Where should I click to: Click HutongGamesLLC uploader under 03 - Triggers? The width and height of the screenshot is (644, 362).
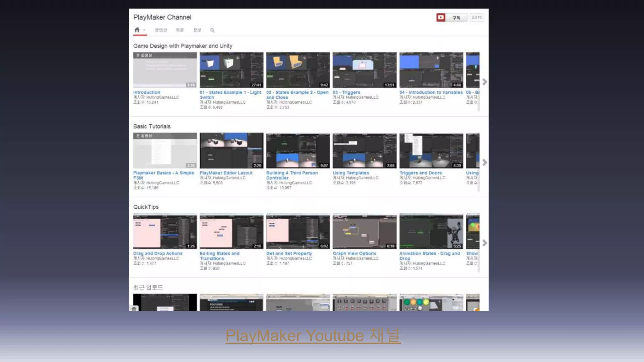[x=362, y=97]
